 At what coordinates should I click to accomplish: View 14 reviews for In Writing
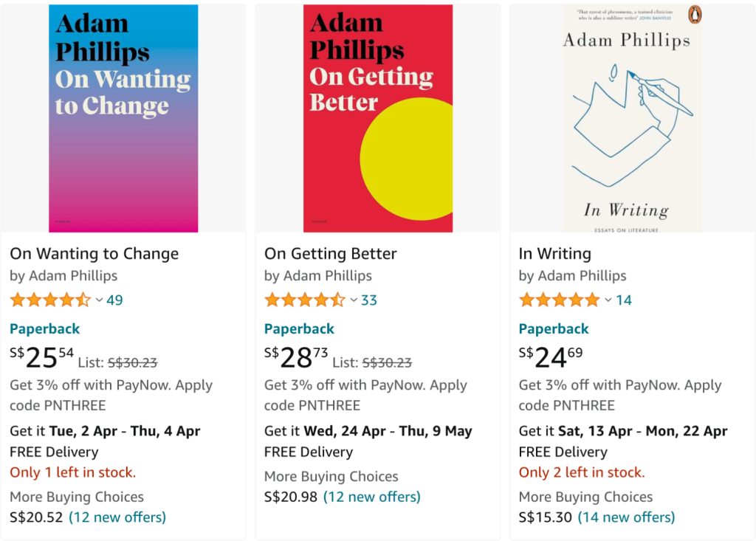click(624, 300)
